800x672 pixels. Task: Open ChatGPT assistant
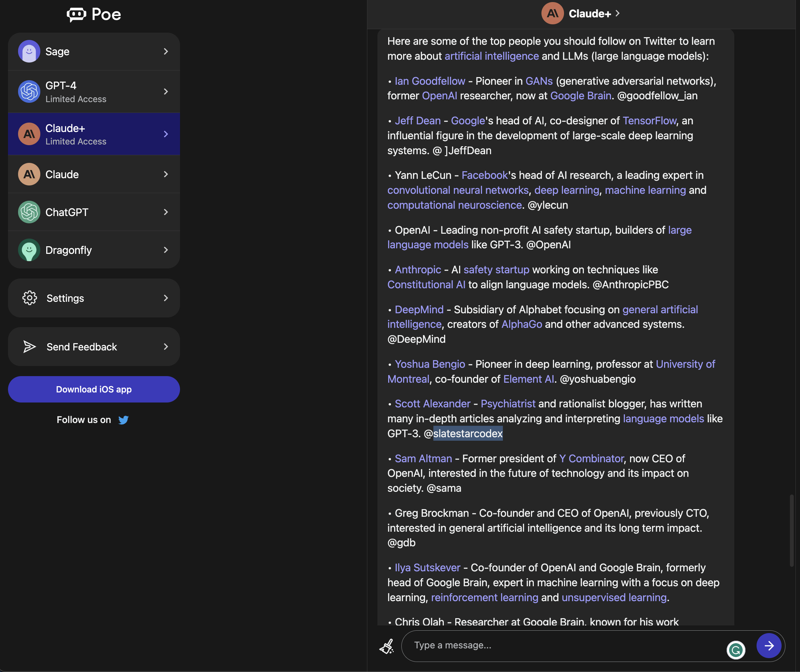pos(93,212)
